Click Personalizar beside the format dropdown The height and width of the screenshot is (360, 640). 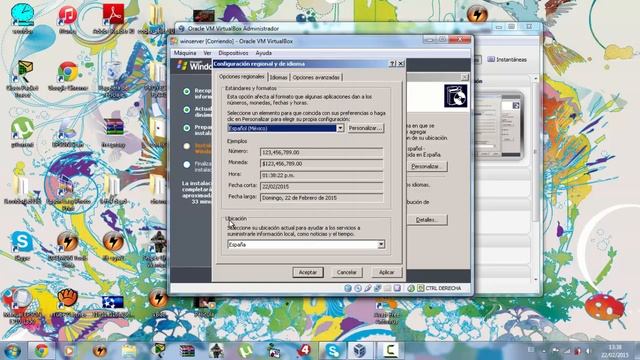(x=365, y=128)
